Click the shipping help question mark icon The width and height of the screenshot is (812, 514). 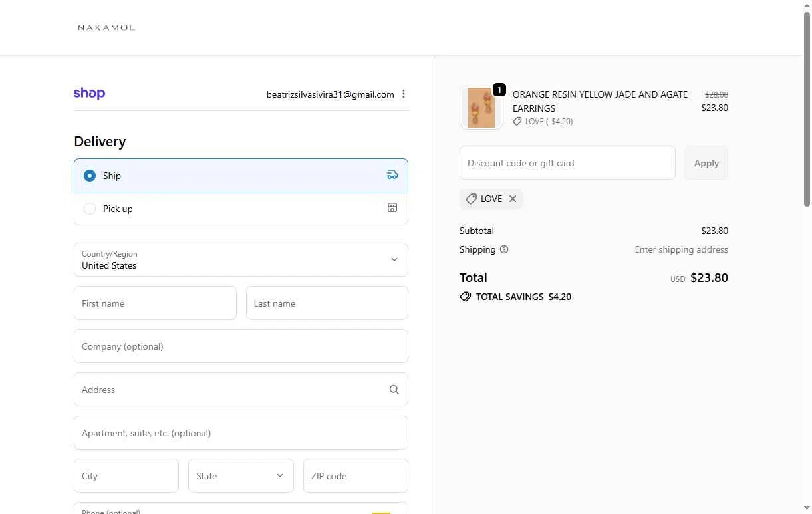pyautogui.click(x=504, y=250)
